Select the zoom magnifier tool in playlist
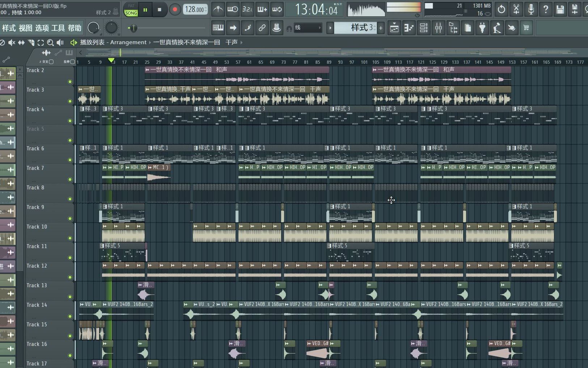Screen dimensions: 588x368 (x=50, y=42)
